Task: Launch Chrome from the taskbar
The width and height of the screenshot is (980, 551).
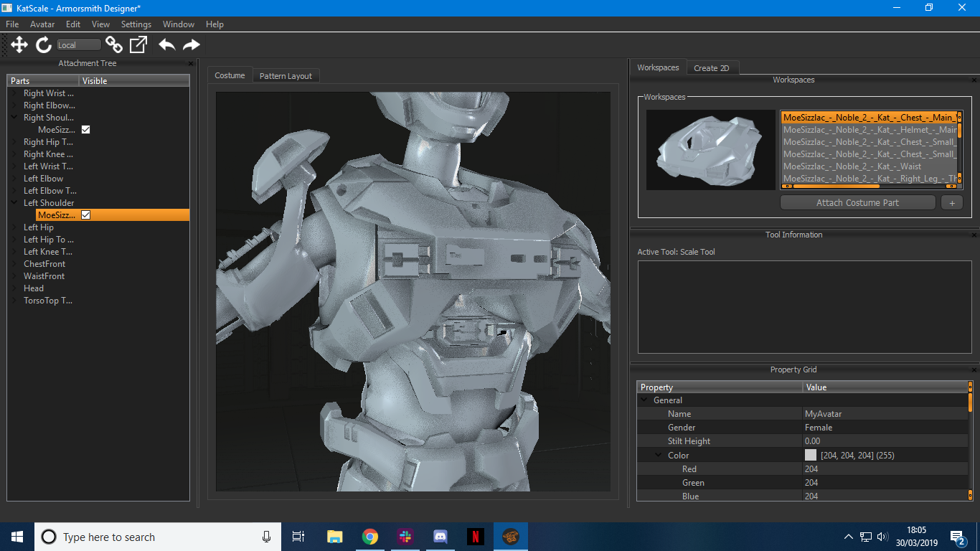Action: coord(369,537)
